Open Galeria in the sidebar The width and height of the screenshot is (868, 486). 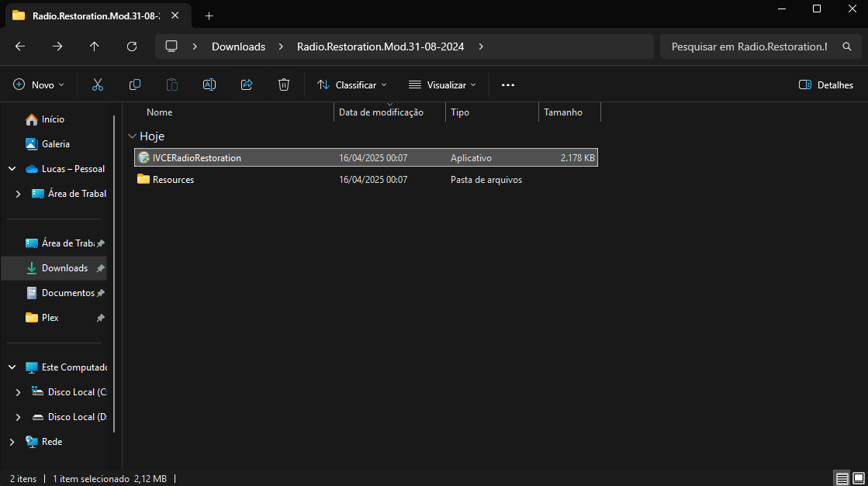(56, 143)
